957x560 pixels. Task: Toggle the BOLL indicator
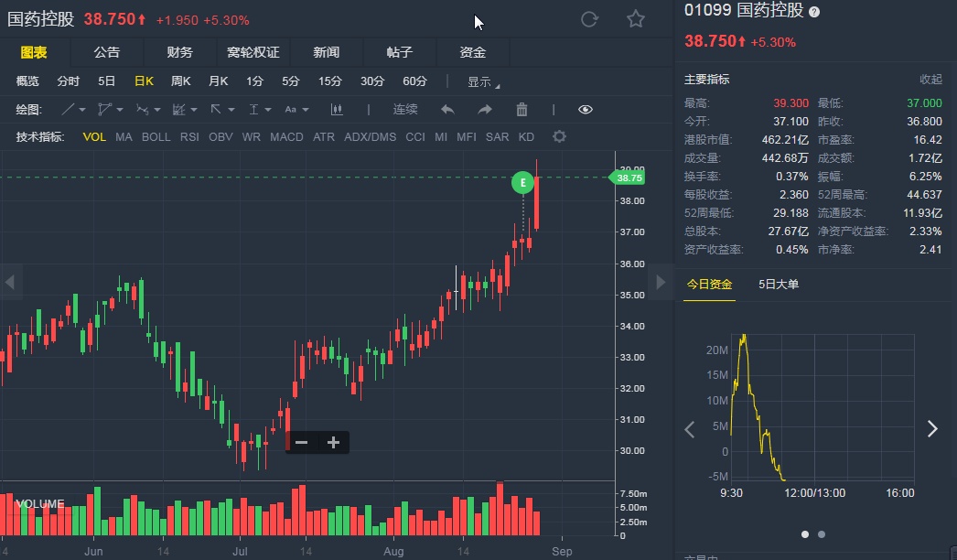tap(156, 136)
